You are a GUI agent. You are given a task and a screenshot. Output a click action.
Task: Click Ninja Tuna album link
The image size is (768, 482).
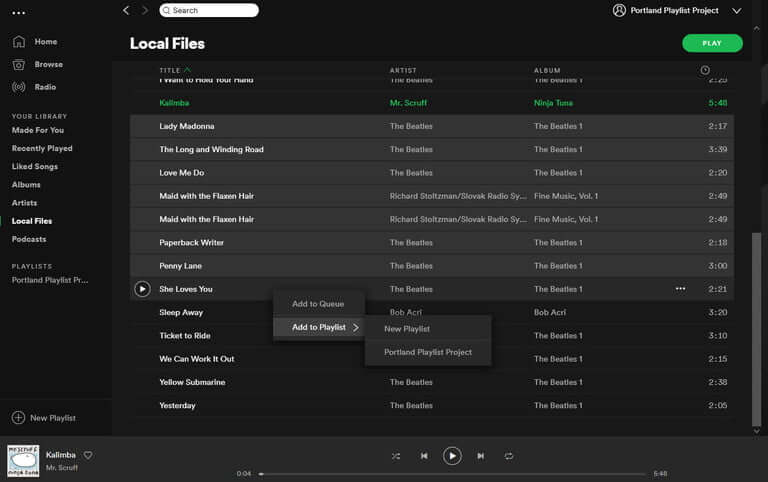pyautogui.click(x=553, y=103)
